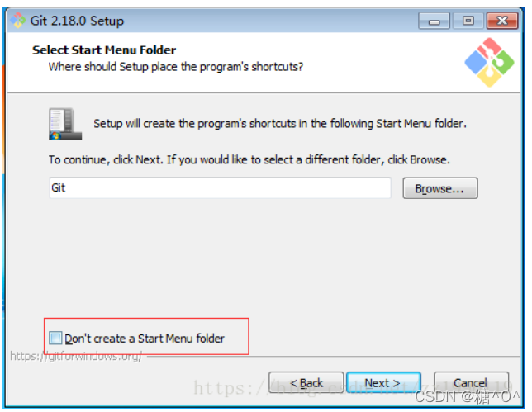Click the Git icon in the title bar
The image size is (532, 412).
tap(17, 21)
